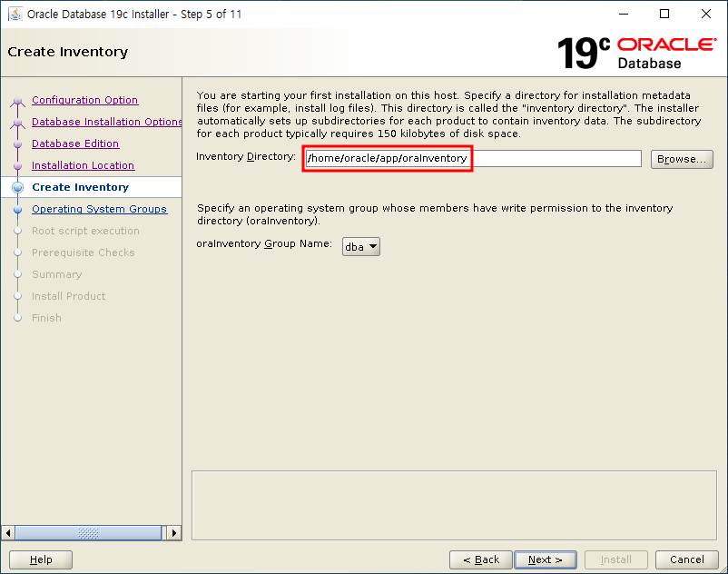The image size is (728, 574).
Task: Click the Create Inventory step bullet icon
Action: 17,187
